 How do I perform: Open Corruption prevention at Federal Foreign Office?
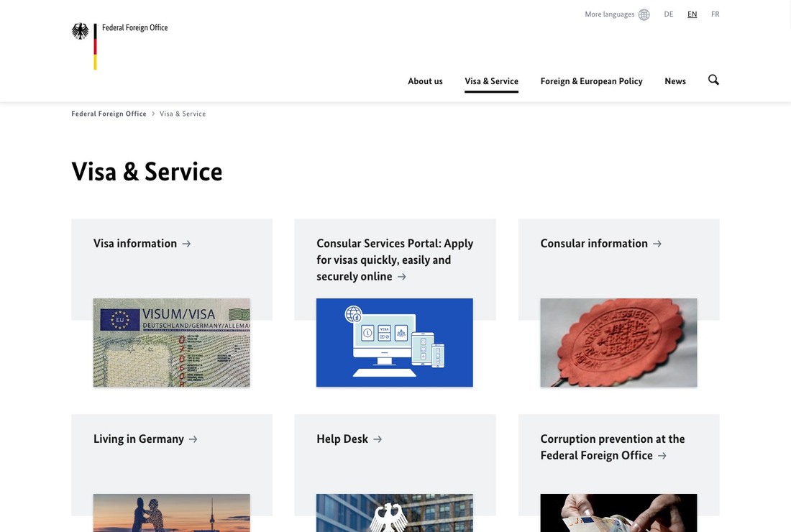click(x=613, y=447)
